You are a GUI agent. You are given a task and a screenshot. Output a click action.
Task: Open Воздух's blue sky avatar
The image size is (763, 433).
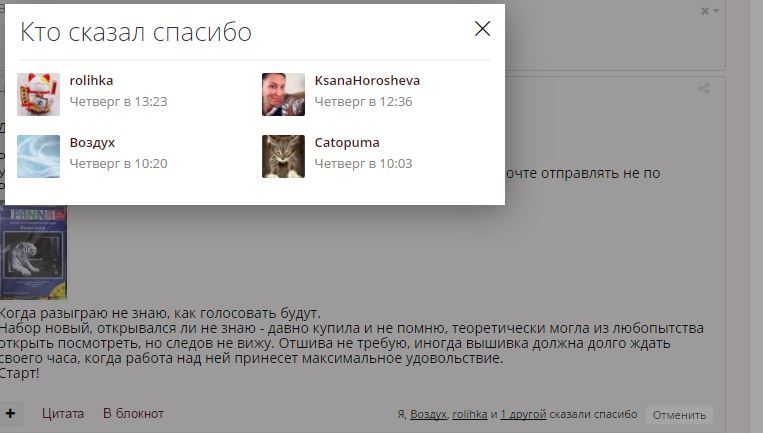click(x=38, y=156)
